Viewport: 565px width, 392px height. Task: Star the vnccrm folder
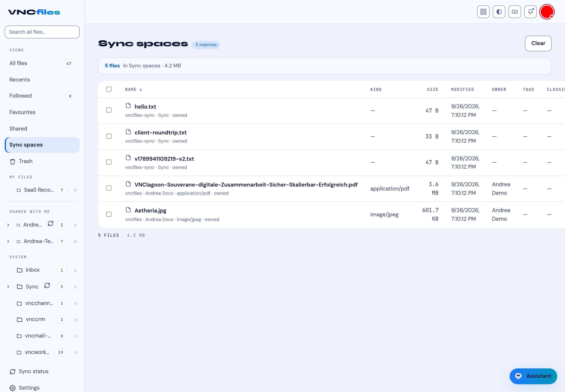coord(76,320)
